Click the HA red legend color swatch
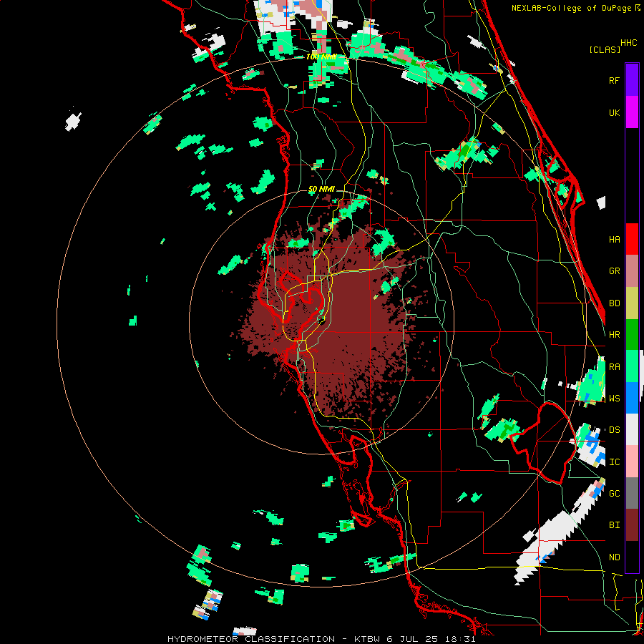644x644 pixels. [x=632, y=239]
